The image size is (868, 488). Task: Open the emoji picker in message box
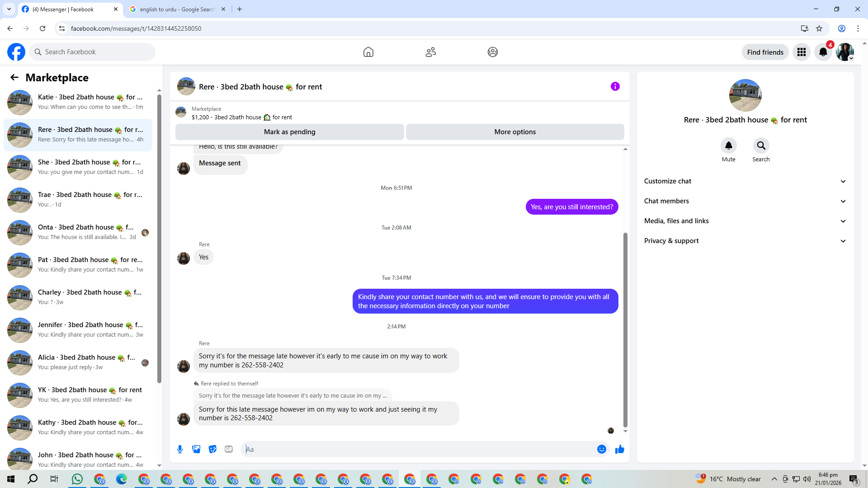[601, 449]
